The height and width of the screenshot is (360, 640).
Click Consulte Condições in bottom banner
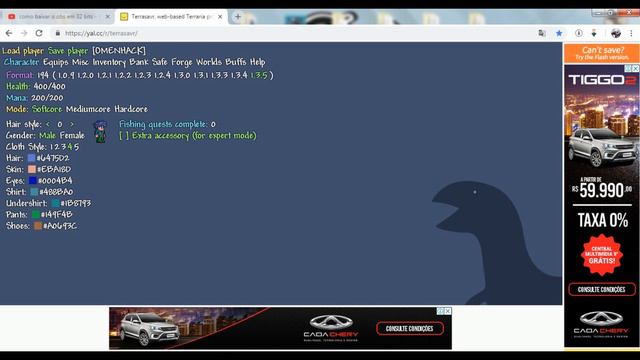tap(409, 329)
